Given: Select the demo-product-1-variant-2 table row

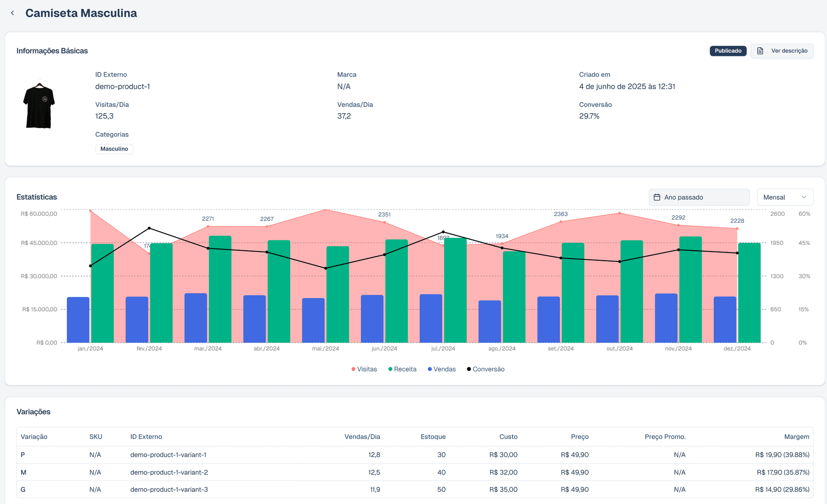Looking at the screenshot, I should coord(169,473).
